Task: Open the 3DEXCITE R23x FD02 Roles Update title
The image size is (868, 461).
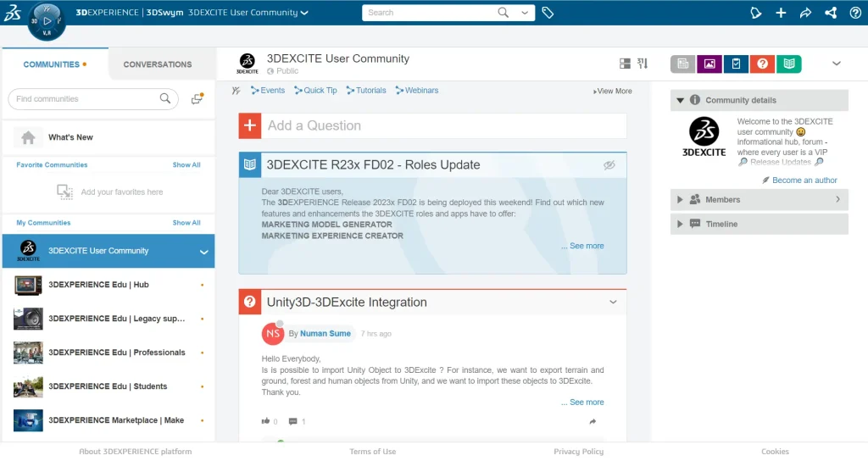Action: tap(373, 165)
